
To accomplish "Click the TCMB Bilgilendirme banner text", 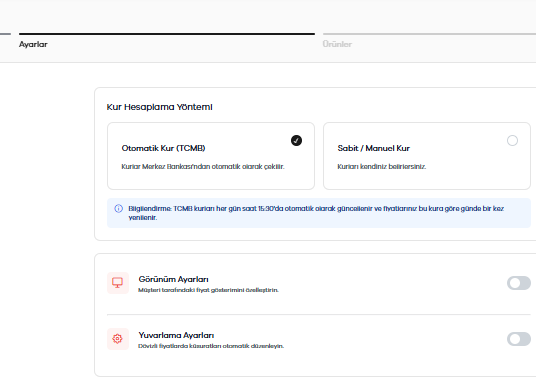I will tap(316, 213).
